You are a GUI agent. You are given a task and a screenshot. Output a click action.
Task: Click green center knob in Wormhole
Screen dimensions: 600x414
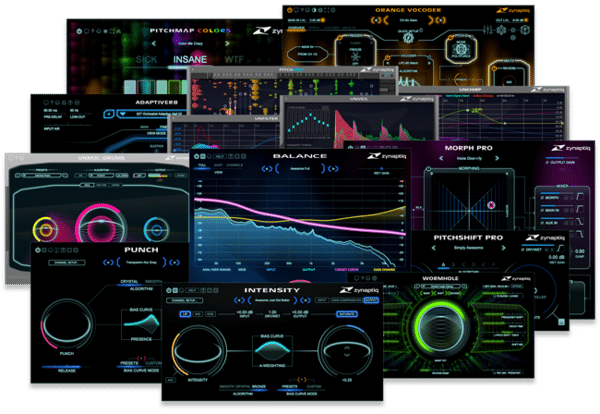[x=441, y=326]
